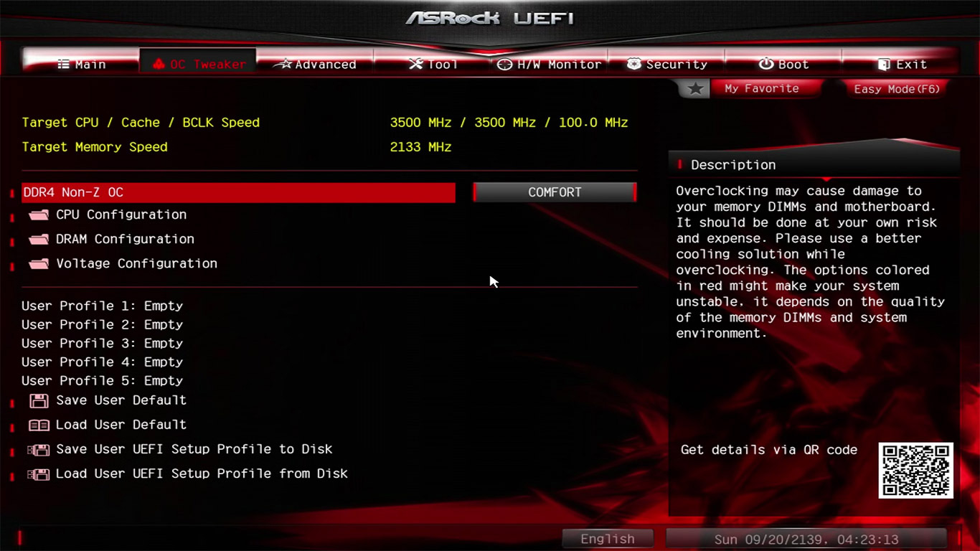Screen dimensions: 980x551
Task: Select User Profile 1: Empty
Action: 102,306
